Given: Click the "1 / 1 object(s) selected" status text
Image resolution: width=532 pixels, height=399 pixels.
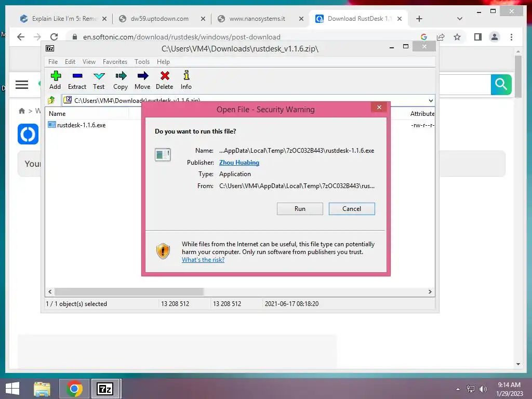Looking at the screenshot, I should [x=76, y=303].
